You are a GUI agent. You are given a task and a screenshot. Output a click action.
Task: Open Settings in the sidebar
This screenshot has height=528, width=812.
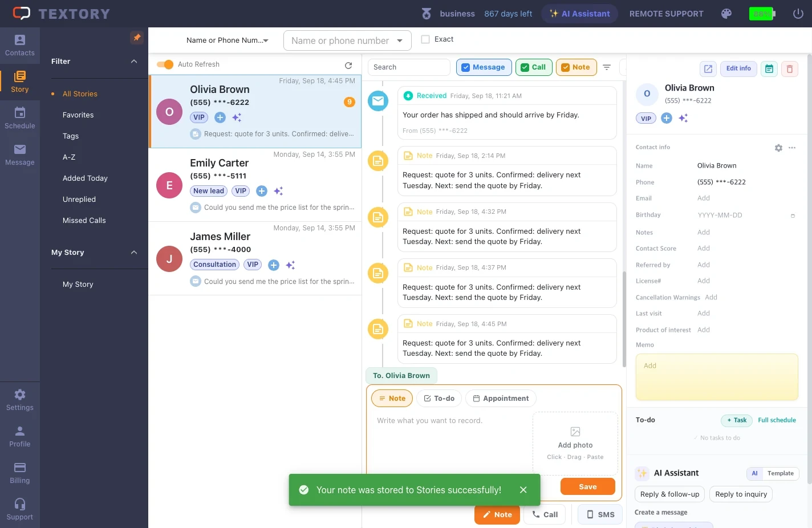(20, 400)
